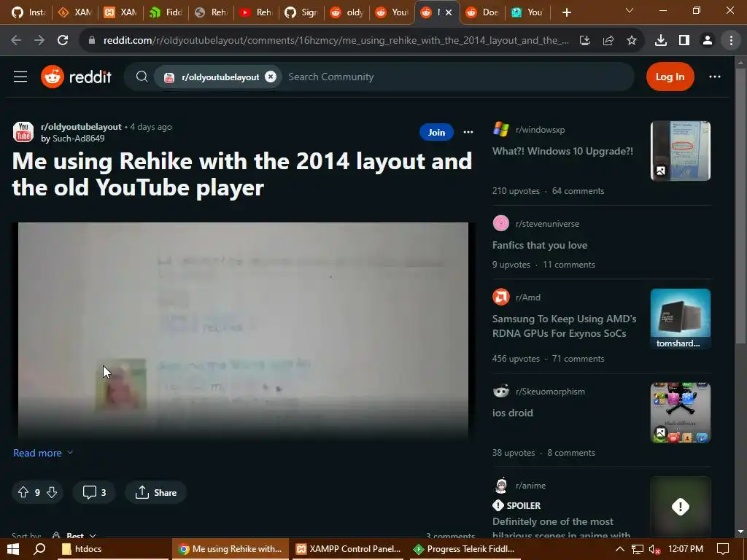Open What?! Windows 10 Upgrade?! post

coord(562,151)
